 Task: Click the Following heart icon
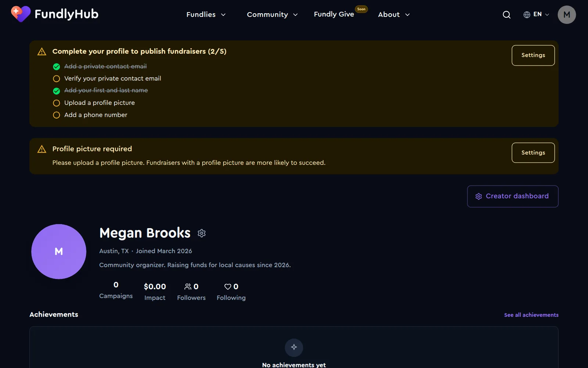click(228, 287)
